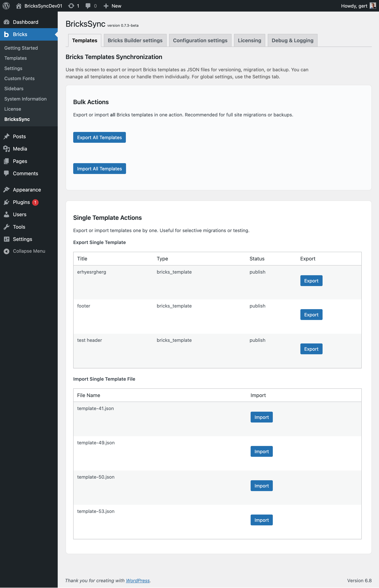379x588 pixels.
Task: Export the test header template
Action: pyautogui.click(x=311, y=349)
